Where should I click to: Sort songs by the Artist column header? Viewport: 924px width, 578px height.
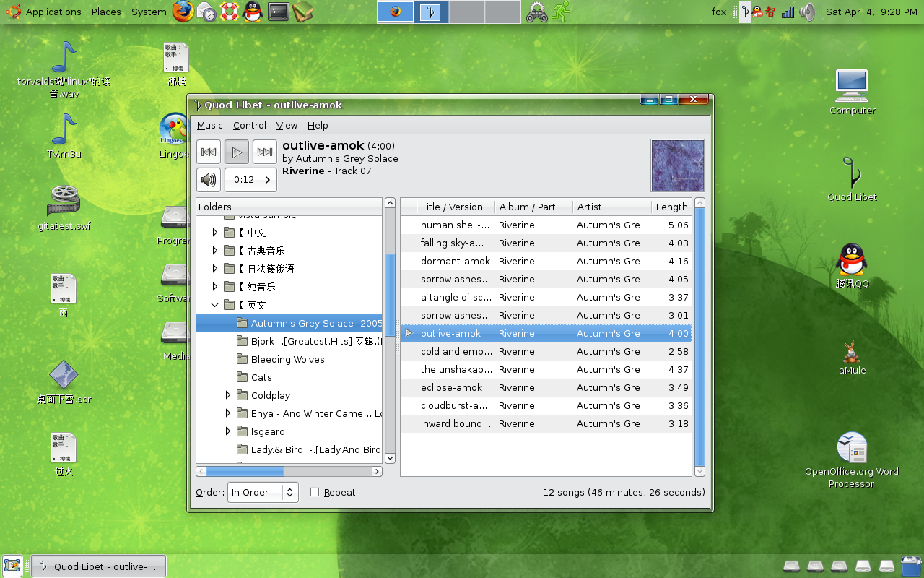(612, 207)
